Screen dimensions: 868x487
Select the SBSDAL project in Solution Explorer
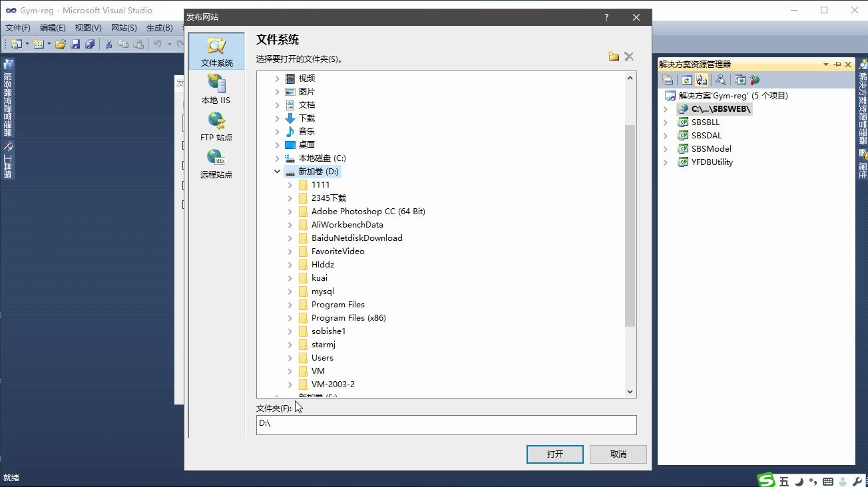point(706,136)
